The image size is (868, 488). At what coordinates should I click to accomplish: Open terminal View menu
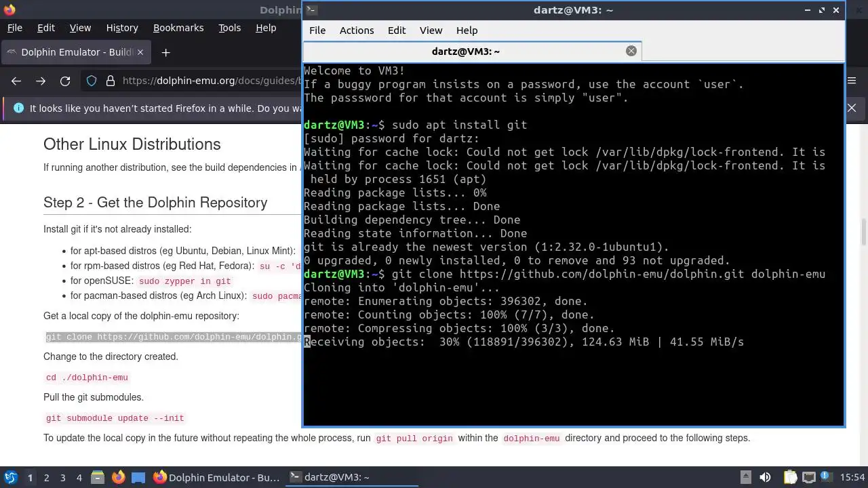[x=431, y=30]
